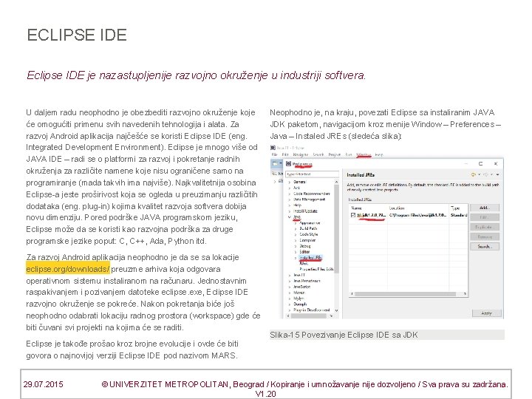Select the Appearance item under Java
Screen dimensions: 532x399
click(310, 223)
